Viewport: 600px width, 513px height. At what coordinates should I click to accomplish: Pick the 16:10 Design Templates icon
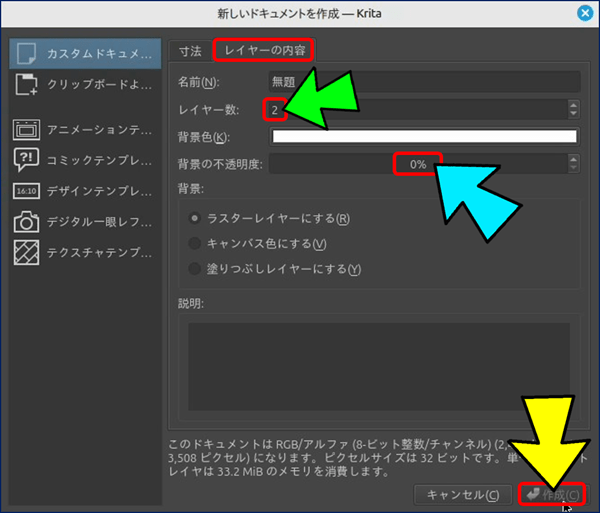click(27, 190)
